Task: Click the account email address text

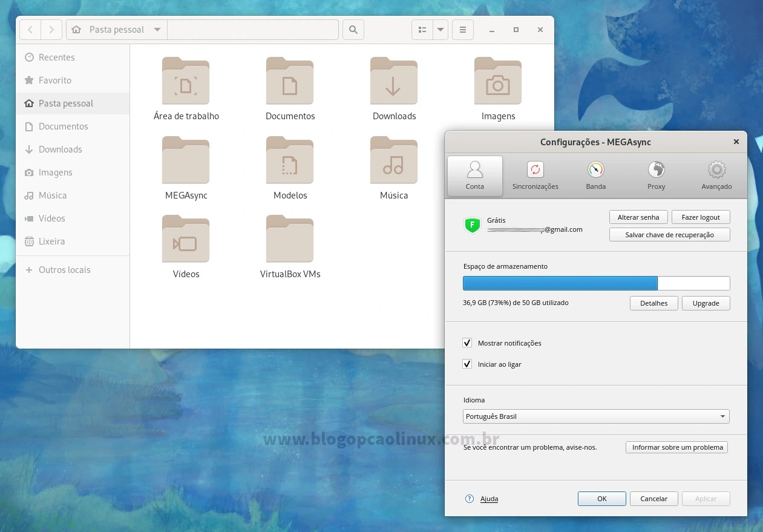Action: coord(535,230)
